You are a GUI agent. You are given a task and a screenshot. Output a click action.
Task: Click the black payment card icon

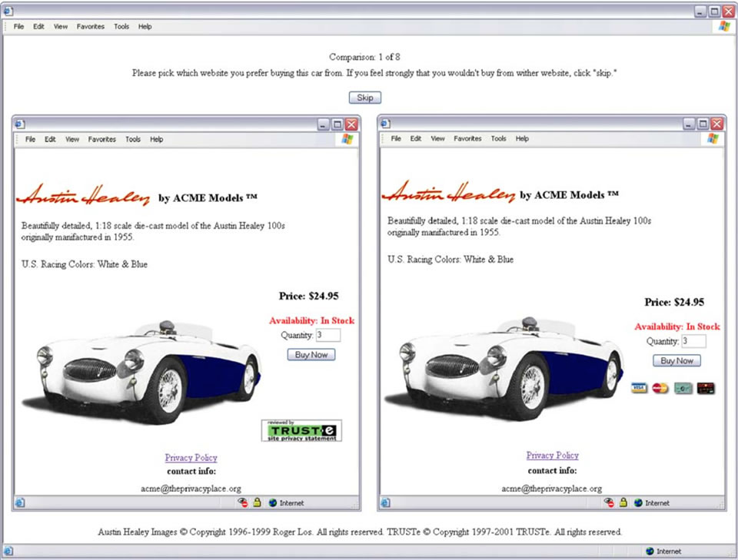click(x=706, y=388)
